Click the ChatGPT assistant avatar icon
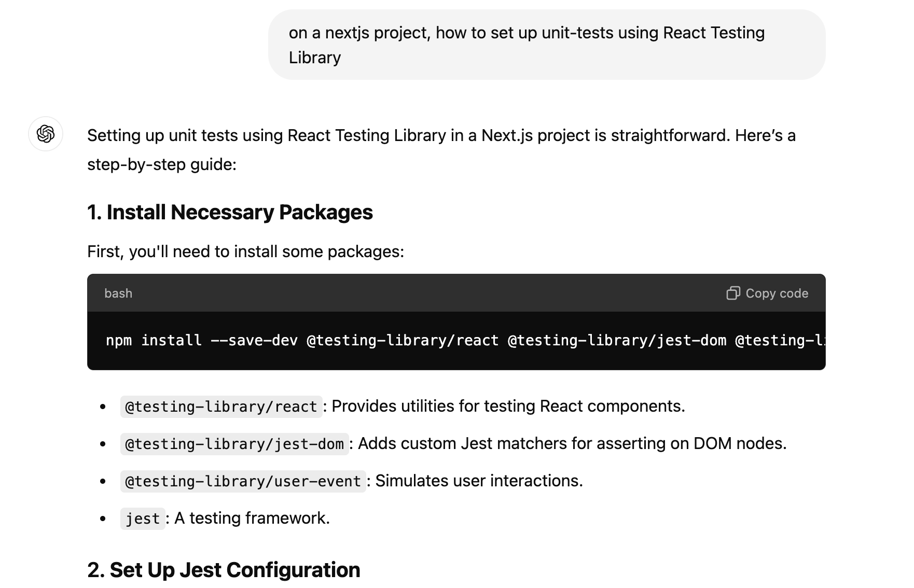 [46, 134]
